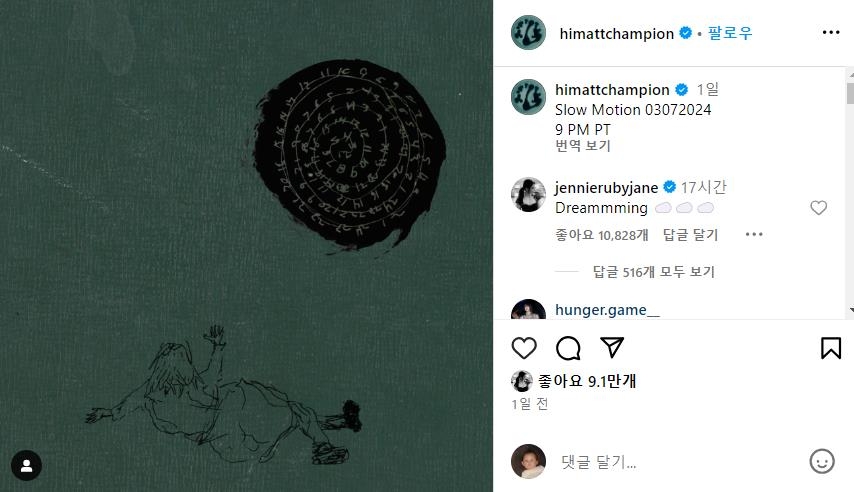854x492 pixels.
Task: Save post with bookmark icon
Action: pyautogui.click(x=831, y=348)
